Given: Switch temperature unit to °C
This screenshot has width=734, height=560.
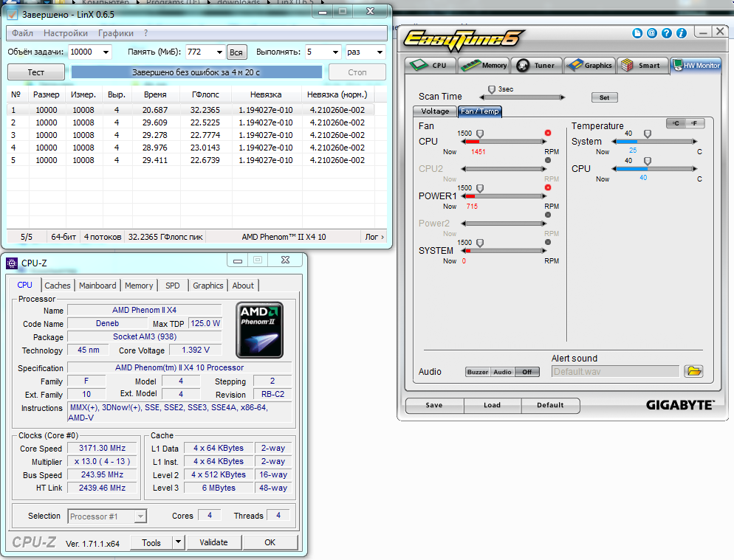Looking at the screenshot, I should 676,123.
